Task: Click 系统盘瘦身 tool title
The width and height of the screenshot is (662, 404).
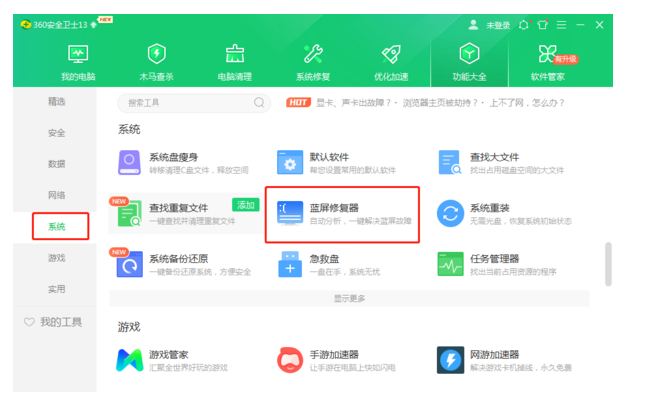Action: (174, 157)
